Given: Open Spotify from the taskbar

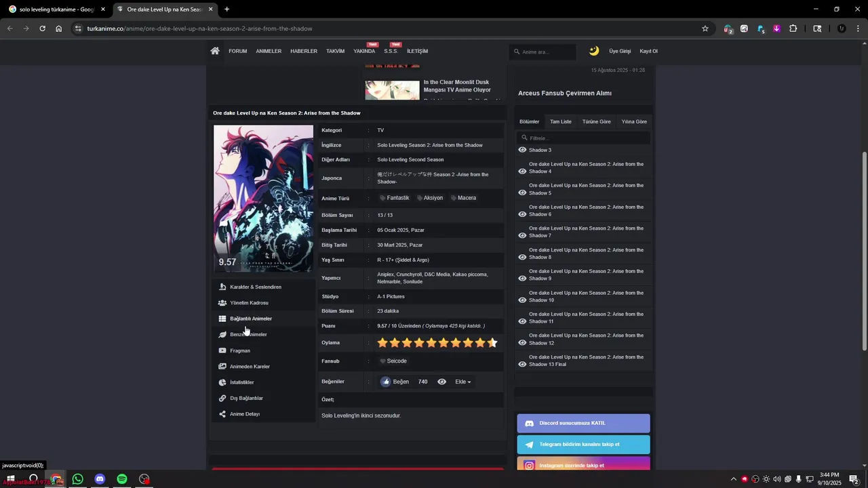Looking at the screenshot, I should pos(122,479).
